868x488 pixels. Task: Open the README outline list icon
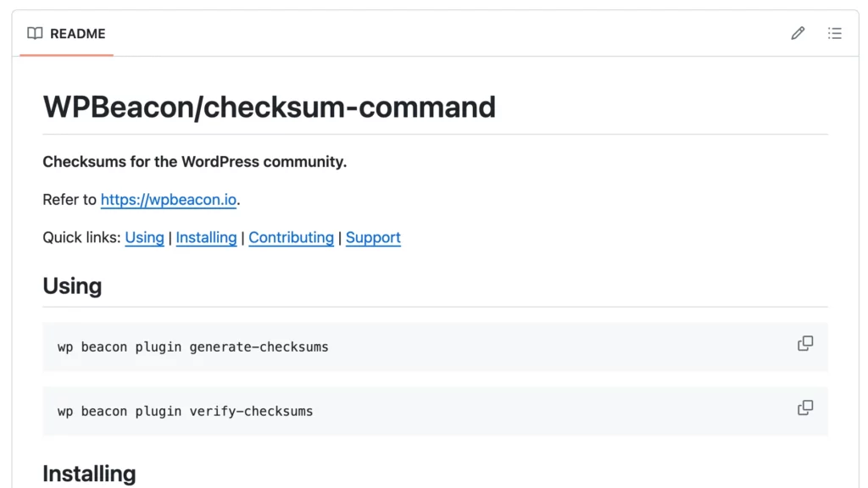click(835, 34)
